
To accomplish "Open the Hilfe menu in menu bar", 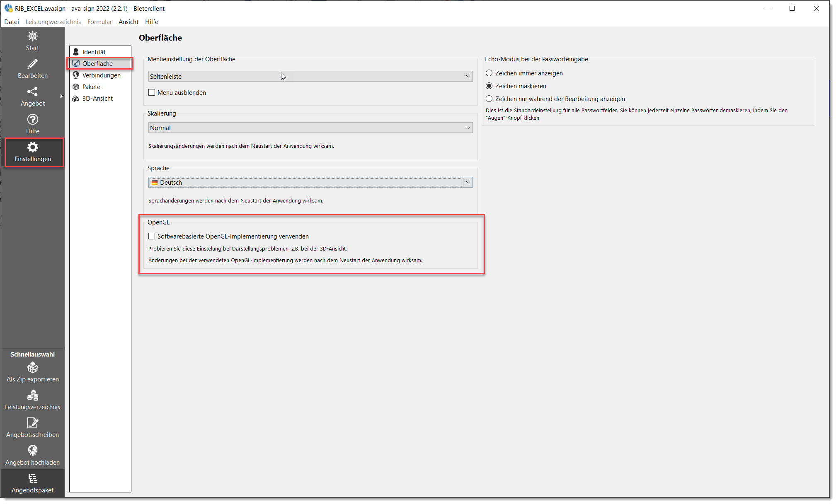I will [152, 22].
